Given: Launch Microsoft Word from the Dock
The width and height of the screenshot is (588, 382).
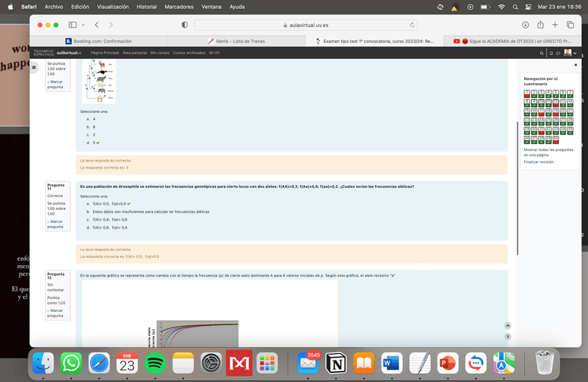Looking at the screenshot, I should (392, 363).
